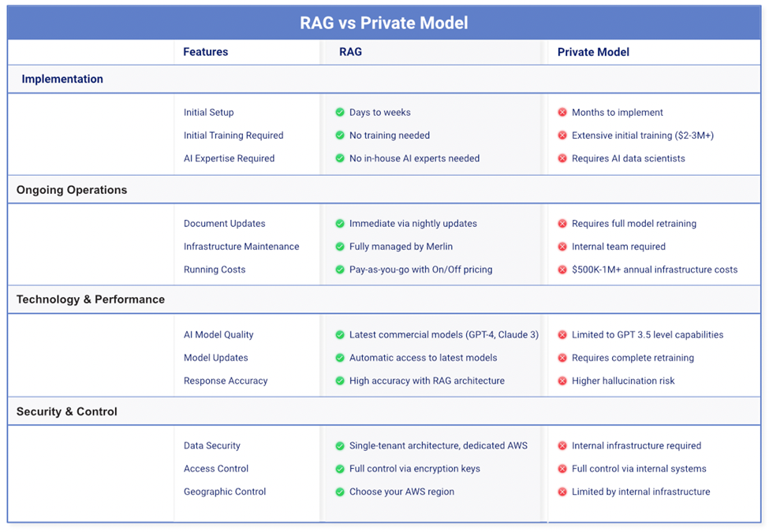Click the RAG column header
The width and height of the screenshot is (769, 532).
coord(351,52)
